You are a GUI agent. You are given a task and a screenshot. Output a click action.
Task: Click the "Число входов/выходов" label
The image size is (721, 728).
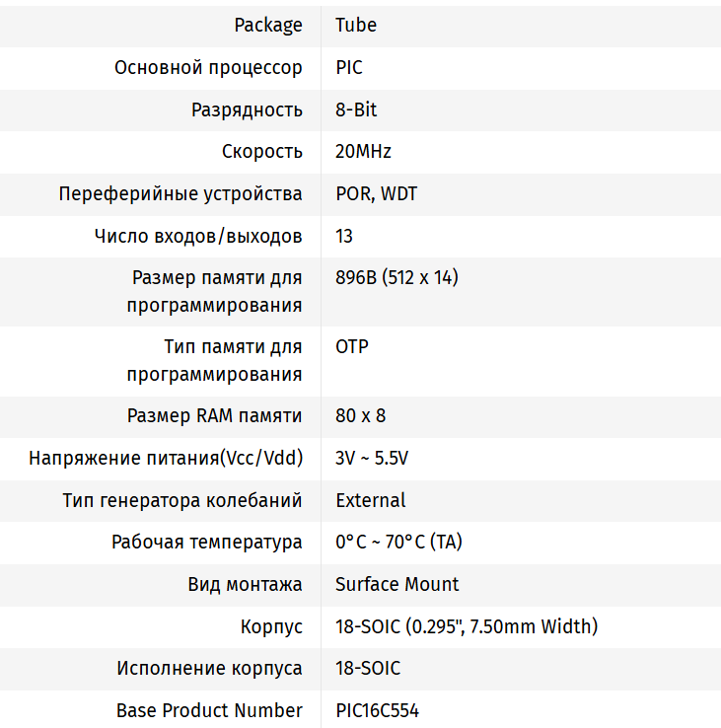coord(198,236)
